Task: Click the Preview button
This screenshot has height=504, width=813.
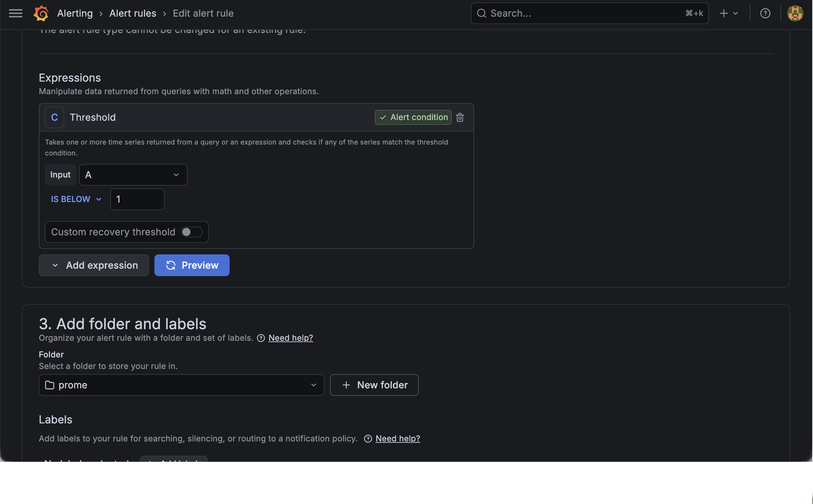Action: (x=192, y=265)
